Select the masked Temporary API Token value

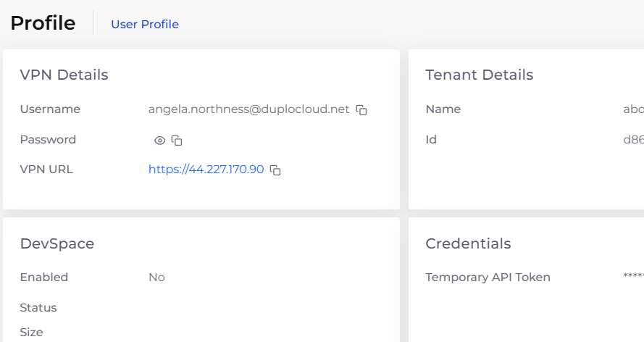tap(633, 276)
